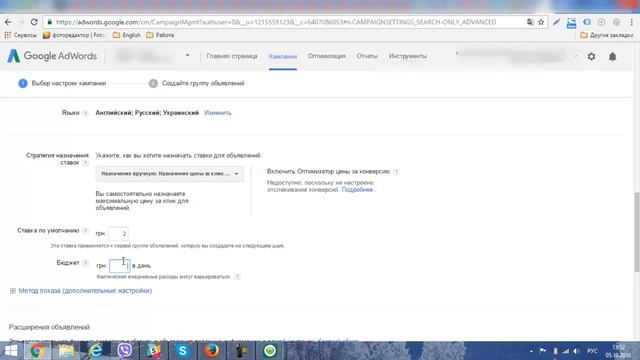
Task: Open help icon beside Языки
Action: click(85, 113)
